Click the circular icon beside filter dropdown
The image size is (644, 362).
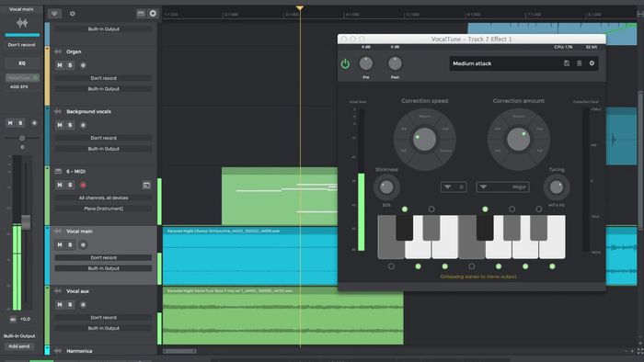pyautogui.click(x=73, y=14)
